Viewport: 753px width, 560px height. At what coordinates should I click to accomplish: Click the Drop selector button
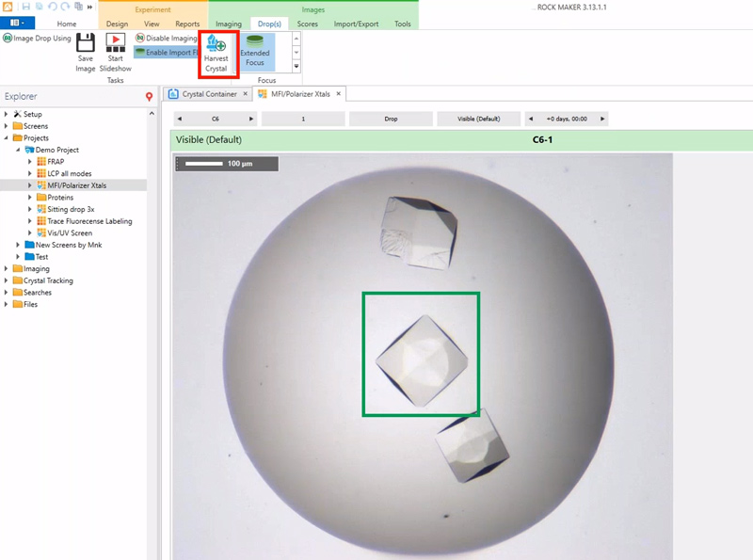click(391, 120)
